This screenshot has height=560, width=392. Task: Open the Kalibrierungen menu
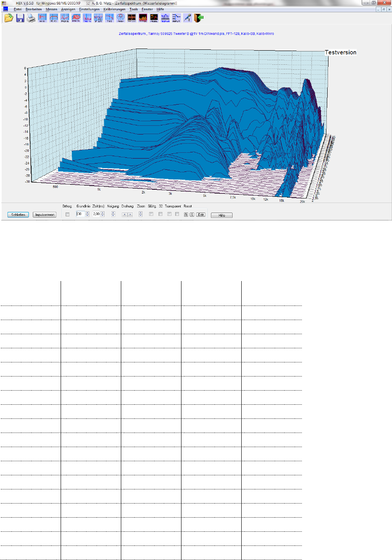coord(114,9)
